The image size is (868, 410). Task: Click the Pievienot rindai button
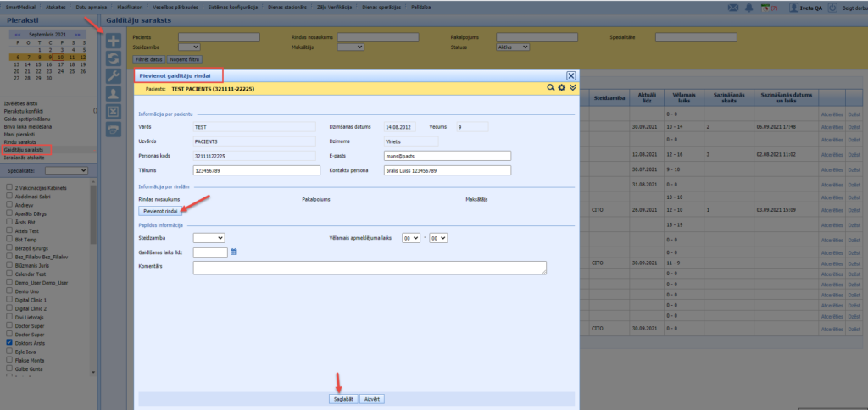(x=160, y=211)
